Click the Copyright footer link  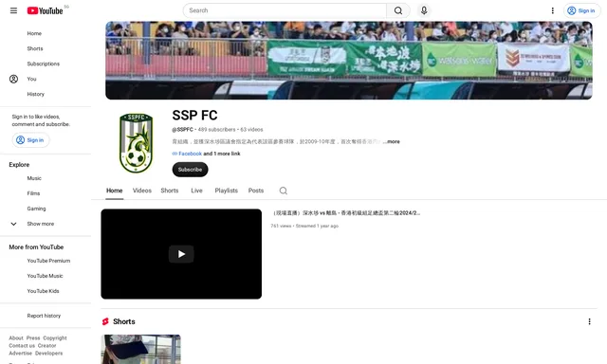pos(55,338)
